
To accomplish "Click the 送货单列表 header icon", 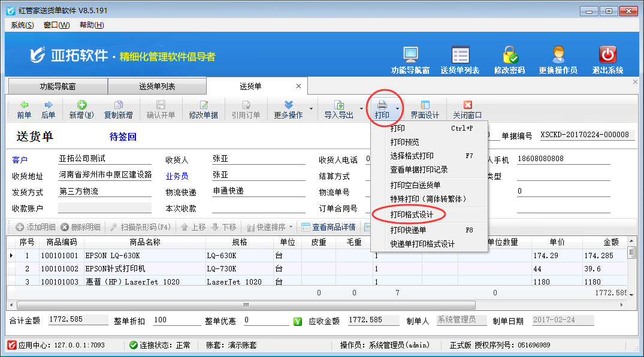I will click(x=460, y=55).
